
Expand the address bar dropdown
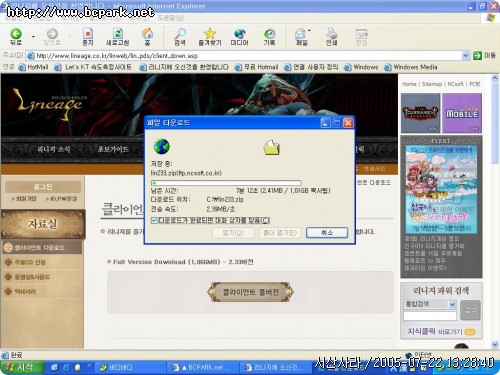466,55
